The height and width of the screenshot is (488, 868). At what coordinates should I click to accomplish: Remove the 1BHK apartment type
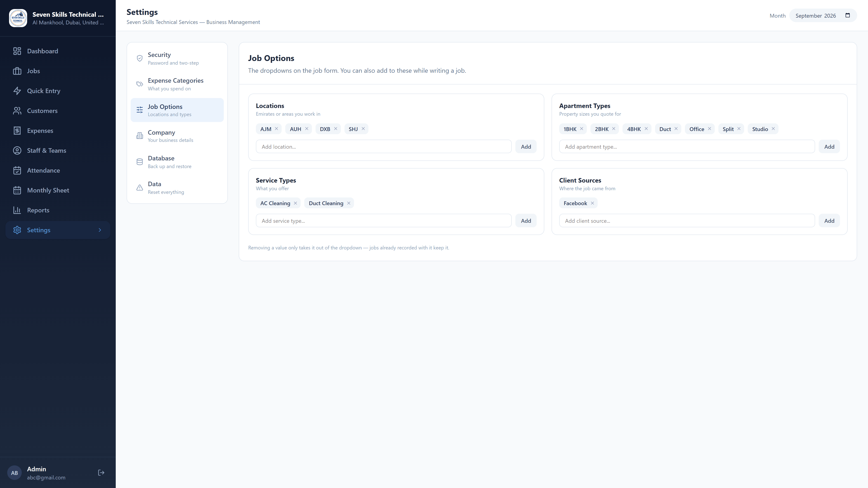click(582, 129)
